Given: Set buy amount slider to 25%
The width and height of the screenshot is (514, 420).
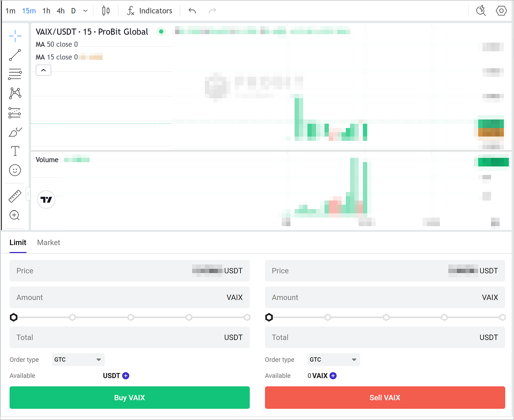Looking at the screenshot, I should click(x=72, y=317).
